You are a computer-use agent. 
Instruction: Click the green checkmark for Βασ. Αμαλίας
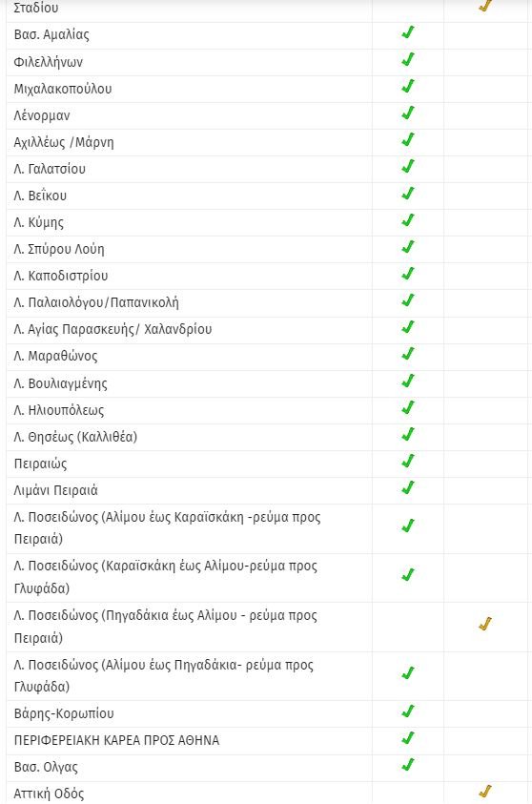pos(408,32)
